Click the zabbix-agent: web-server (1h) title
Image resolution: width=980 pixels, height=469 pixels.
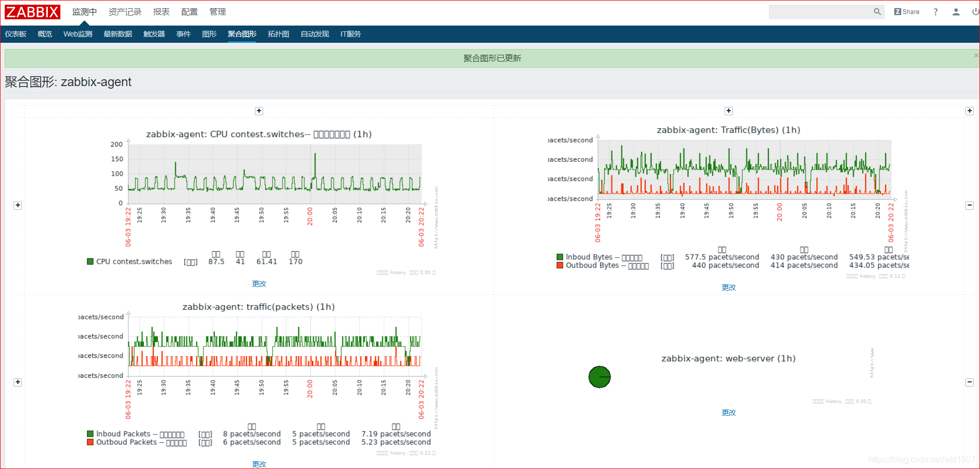[x=728, y=358]
